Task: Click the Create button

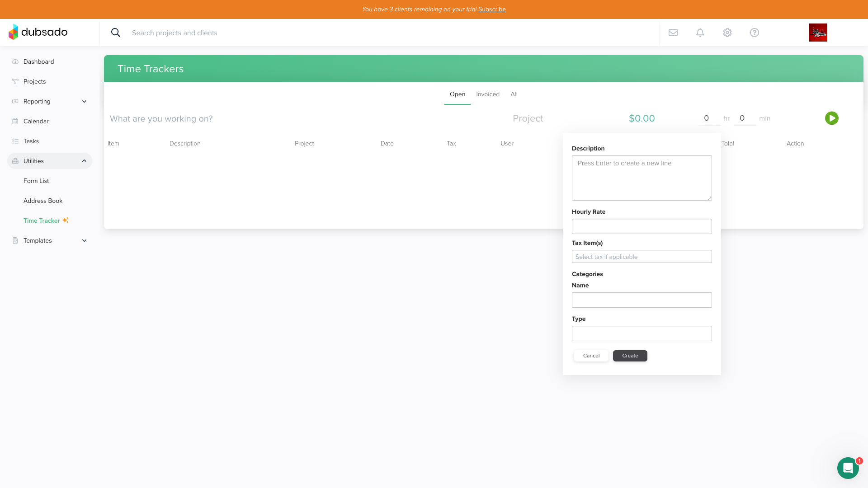Action: 630,356
